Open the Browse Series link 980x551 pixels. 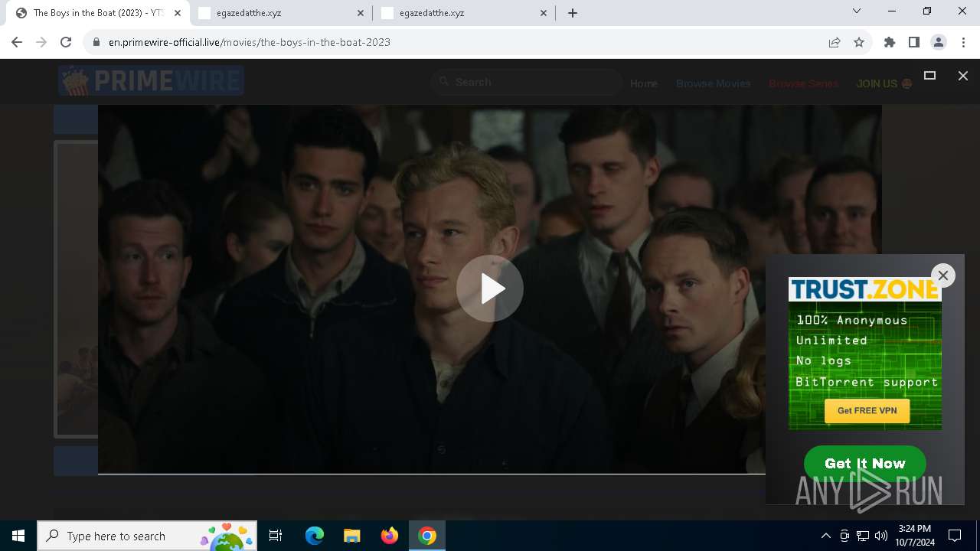(x=803, y=83)
